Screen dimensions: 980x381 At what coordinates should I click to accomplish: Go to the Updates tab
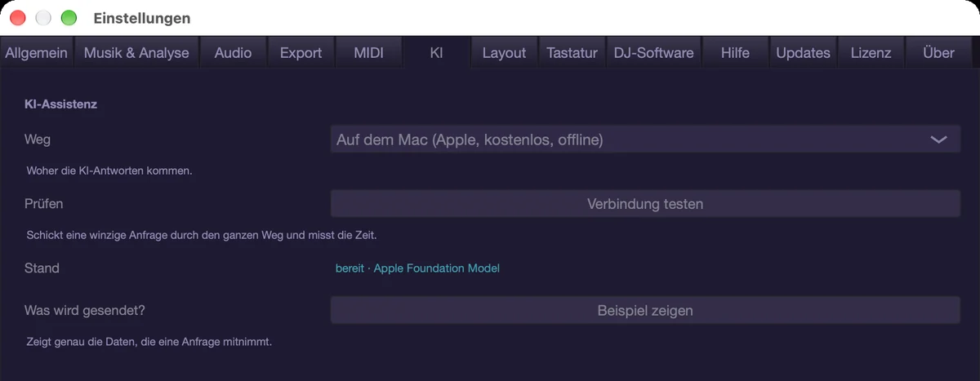click(x=803, y=52)
